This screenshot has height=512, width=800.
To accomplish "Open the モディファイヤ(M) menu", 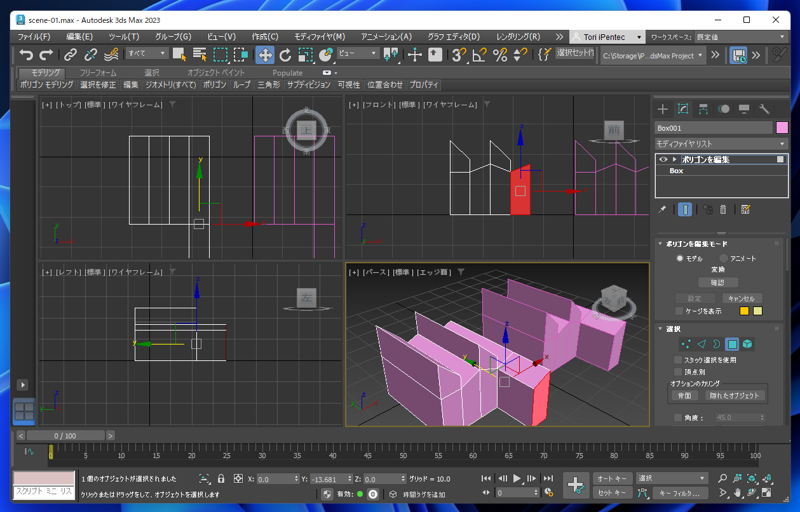I will pyautogui.click(x=319, y=37).
